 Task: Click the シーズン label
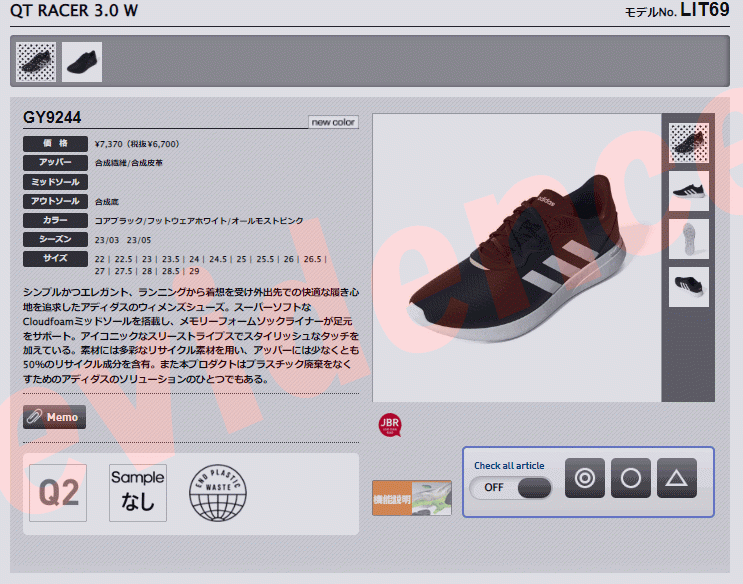pyautogui.click(x=55, y=239)
